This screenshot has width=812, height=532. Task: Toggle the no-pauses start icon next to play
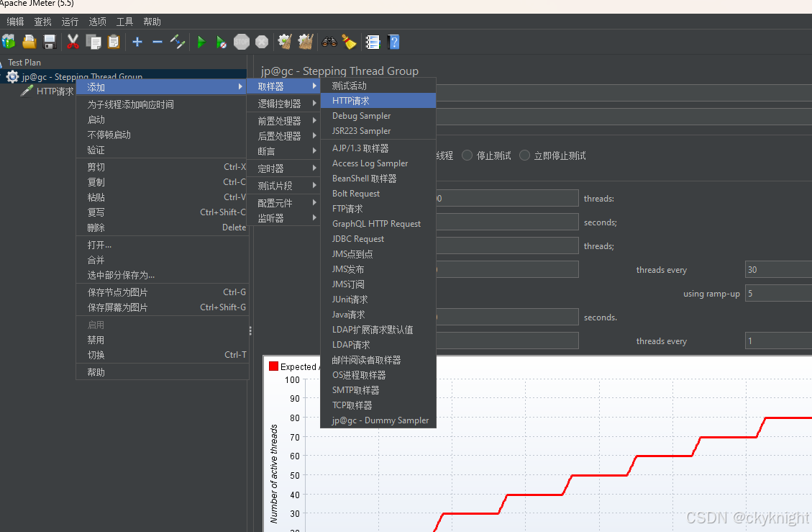coord(221,42)
